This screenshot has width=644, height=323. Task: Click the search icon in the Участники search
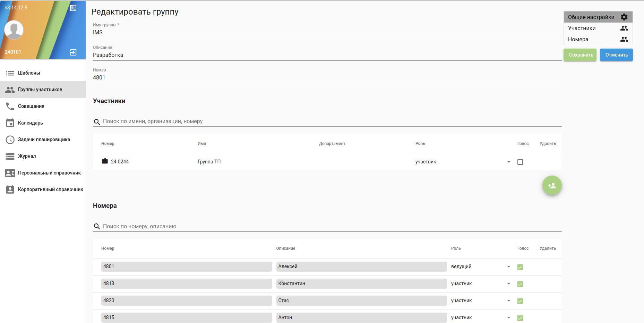pos(97,122)
